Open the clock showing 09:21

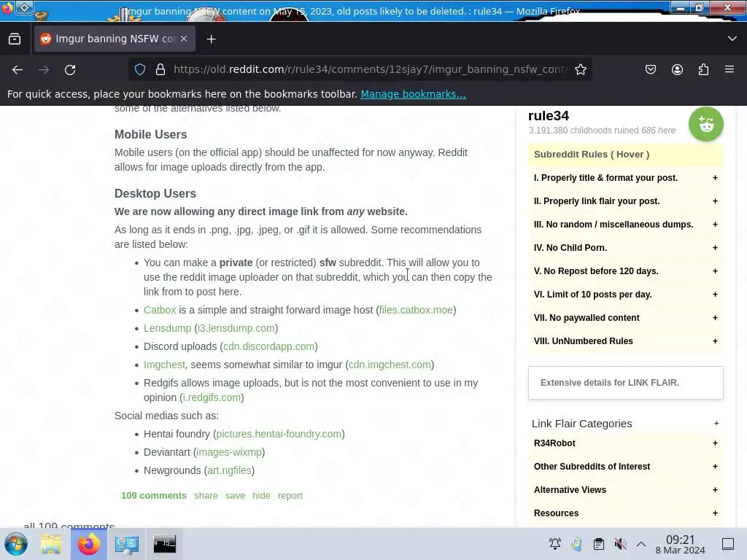coord(681,544)
